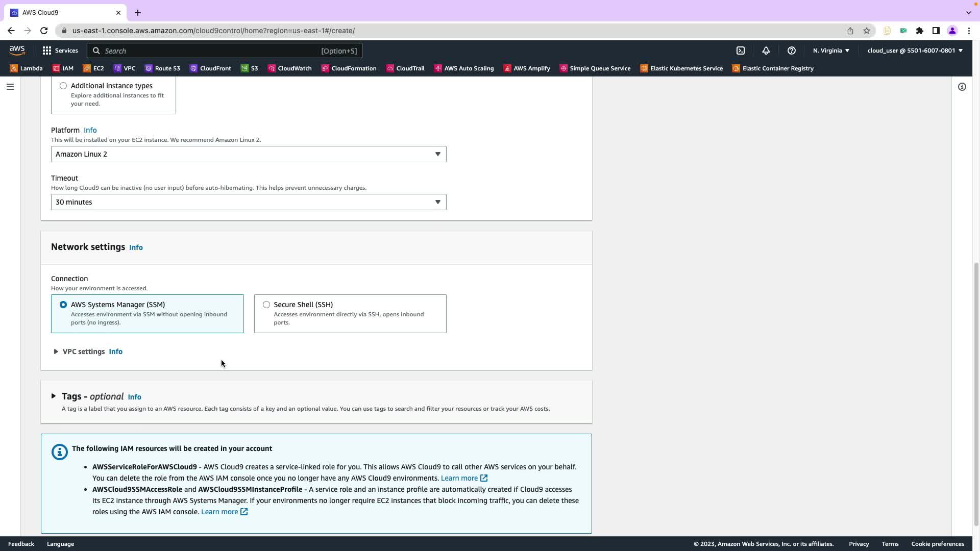Click the Network settings Info link
980x551 pixels.
coord(136,247)
